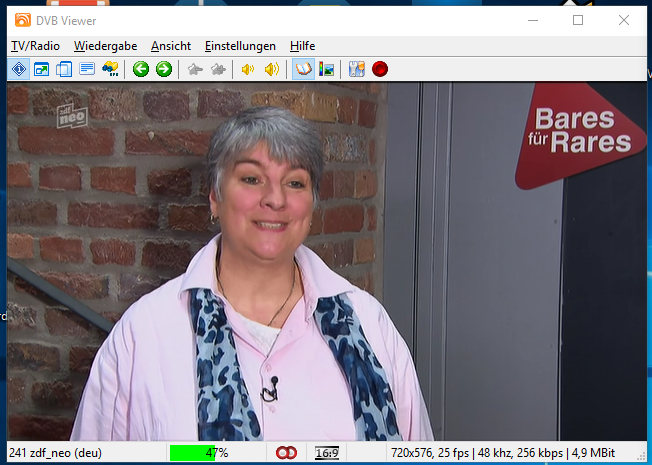Open the channel list toolbar icon
This screenshot has width=652, height=465.
click(64, 69)
